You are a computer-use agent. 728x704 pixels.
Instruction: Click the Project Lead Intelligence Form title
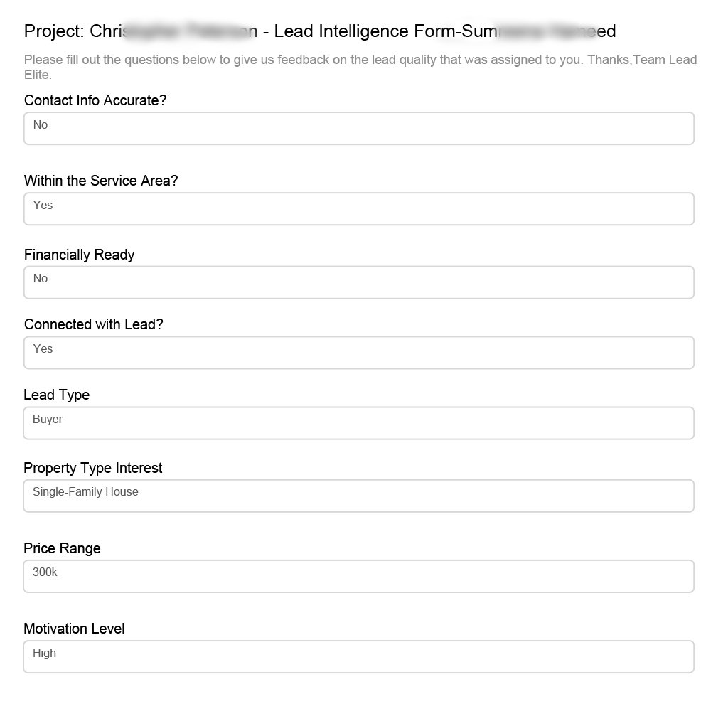[320, 31]
